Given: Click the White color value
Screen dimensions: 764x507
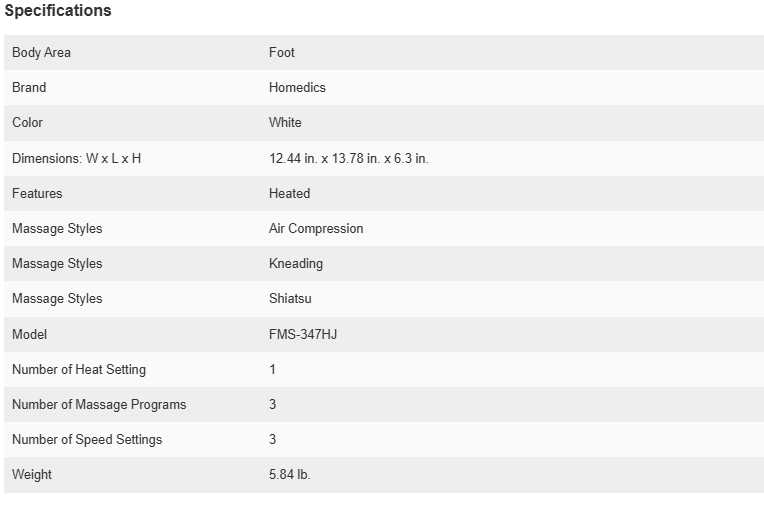Looking at the screenshot, I should click(285, 123).
